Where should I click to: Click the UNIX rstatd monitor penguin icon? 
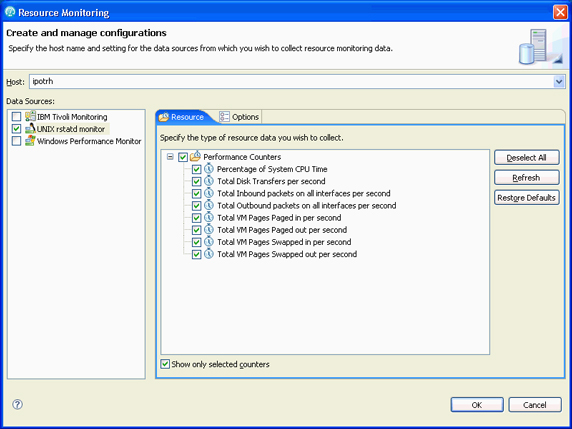(x=30, y=128)
